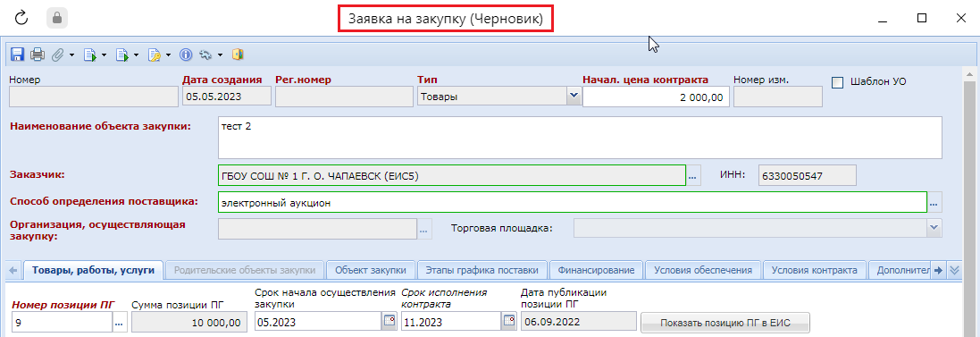Click the save floppy disk icon
Image resolution: width=980 pixels, height=337 pixels.
coord(18,55)
